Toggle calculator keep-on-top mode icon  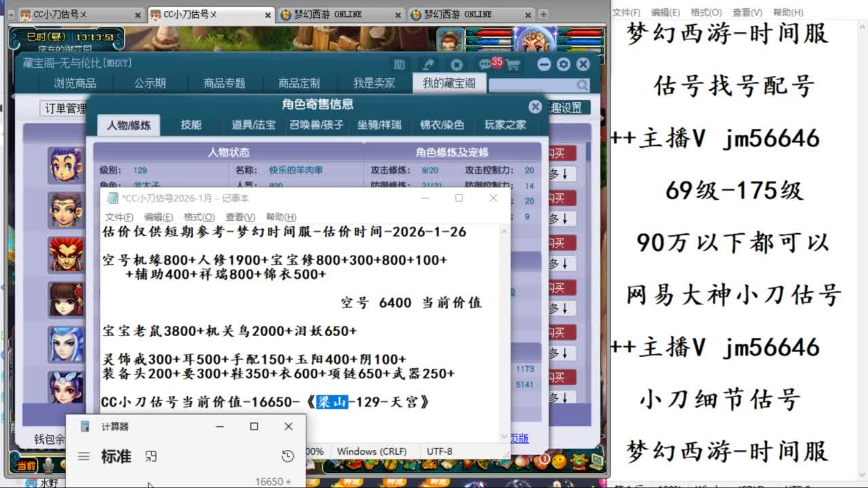151,457
